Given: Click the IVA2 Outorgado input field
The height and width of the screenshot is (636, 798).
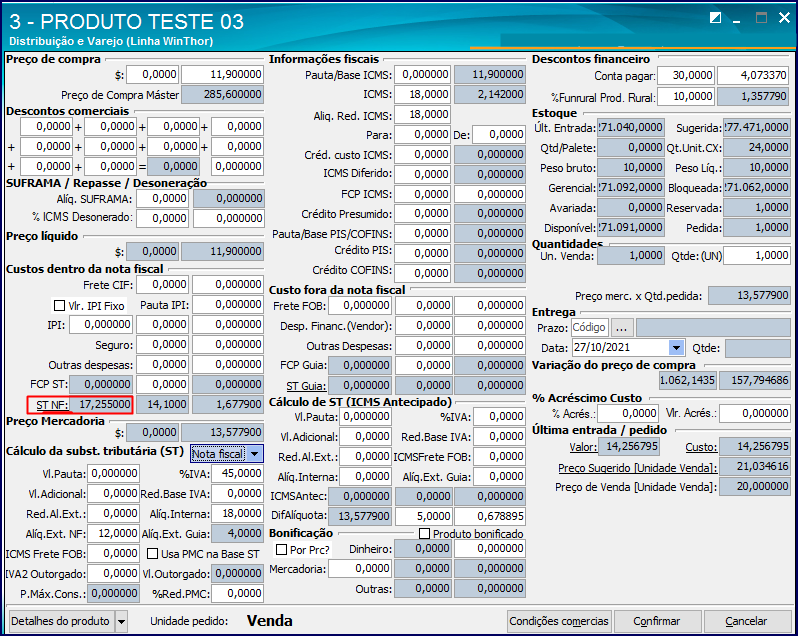Looking at the screenshot, I should (113, 573).
